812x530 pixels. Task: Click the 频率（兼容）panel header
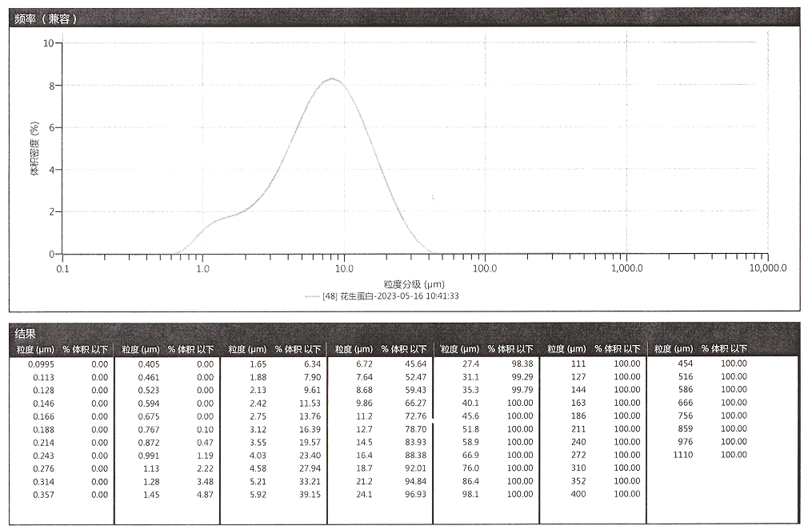(46, 18)
